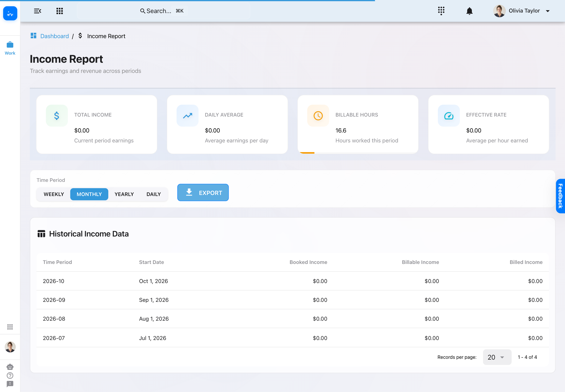Click the 1 - 4 of 4 pagination text

tap(527, 357)
